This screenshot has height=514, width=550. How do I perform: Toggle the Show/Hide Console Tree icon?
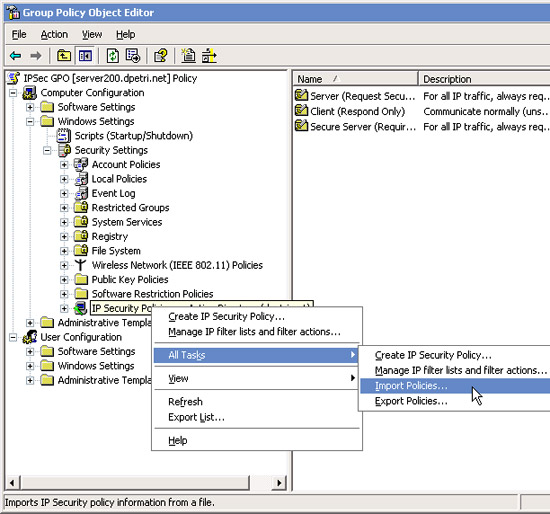point(85,56)
